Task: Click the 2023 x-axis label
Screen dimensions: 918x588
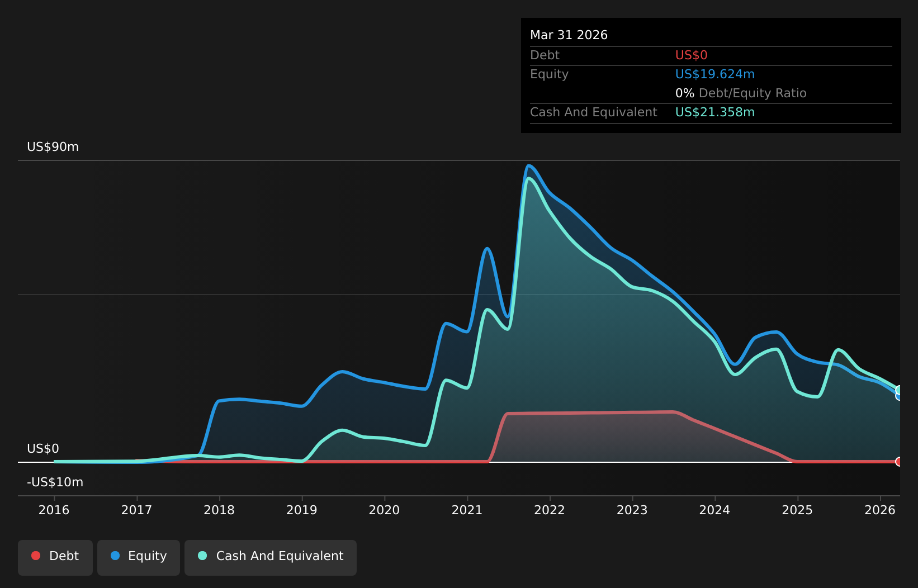Action: point(632,510)
